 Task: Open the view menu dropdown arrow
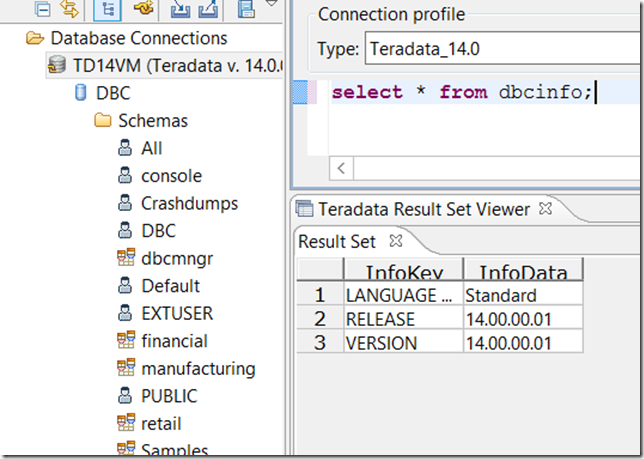270,5
